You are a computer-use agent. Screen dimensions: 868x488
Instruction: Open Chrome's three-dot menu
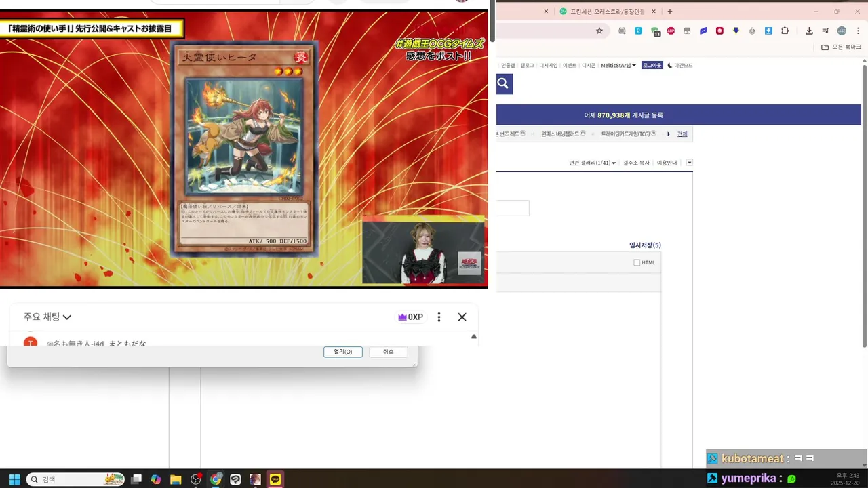click(x=858, y=30)
